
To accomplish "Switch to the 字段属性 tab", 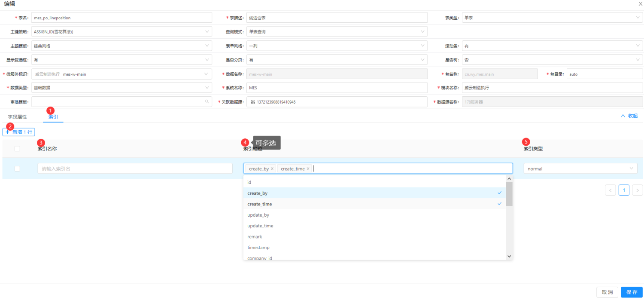I will pos(17,116).
